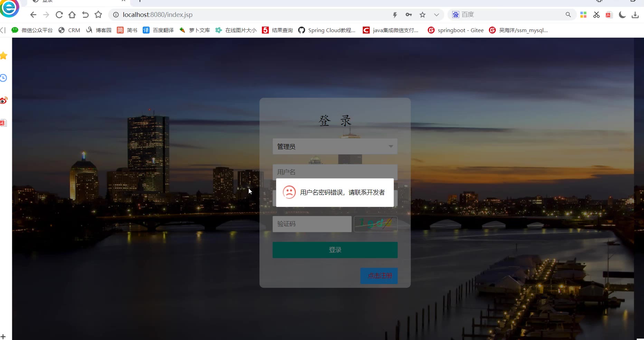Click the 用户名密码错误 error message

342,192
